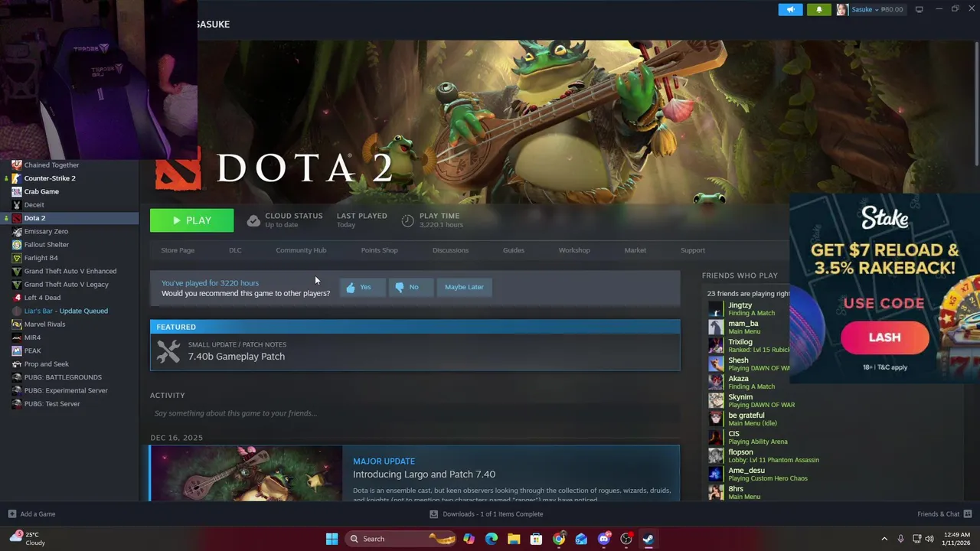The image size is (980, 551).
Task: Open Steam announcements megaphone button
Action: (x=790, y=9)
